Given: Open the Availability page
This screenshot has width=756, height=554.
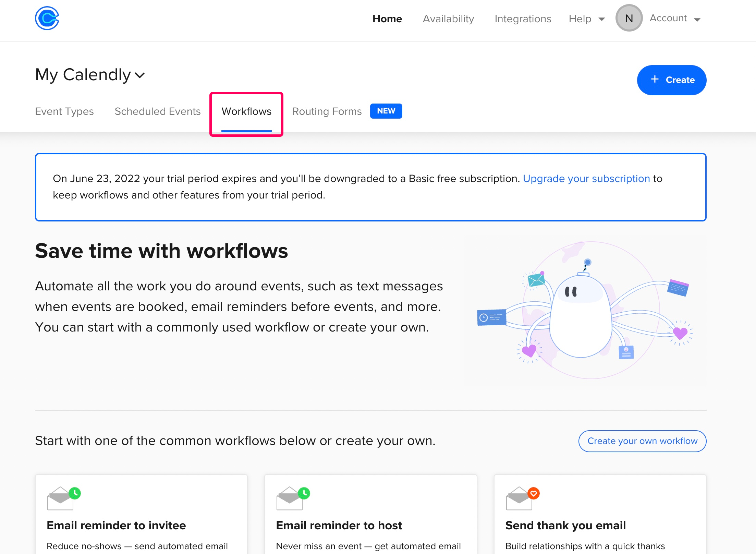Looking at the screenshot, I should coord(448,19).
